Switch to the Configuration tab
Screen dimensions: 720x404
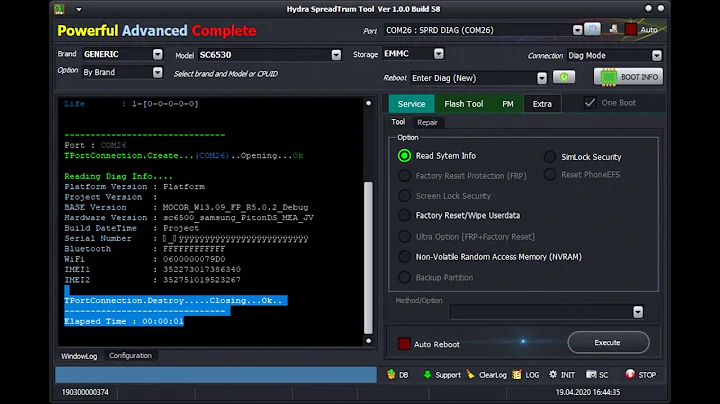[x=130, y=356]
